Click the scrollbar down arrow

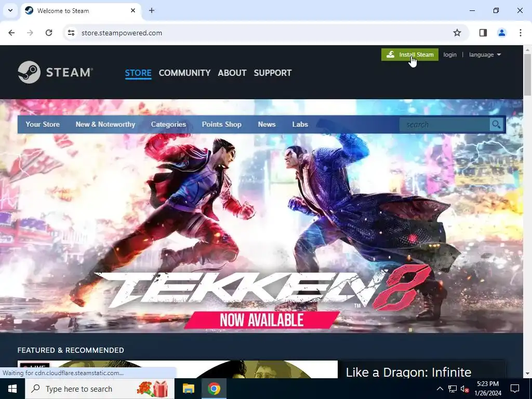[x=527, y=374]
